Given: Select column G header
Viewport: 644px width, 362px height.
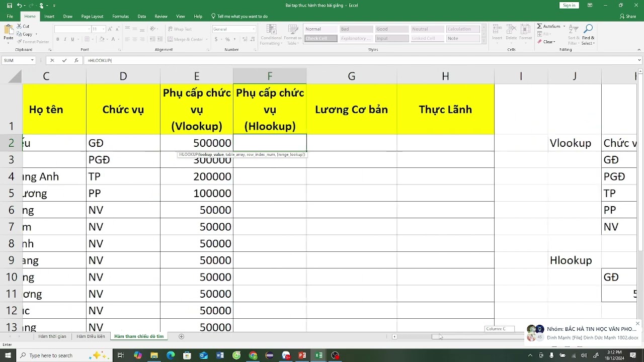Looking at the screenshot, I should (351, 76).
